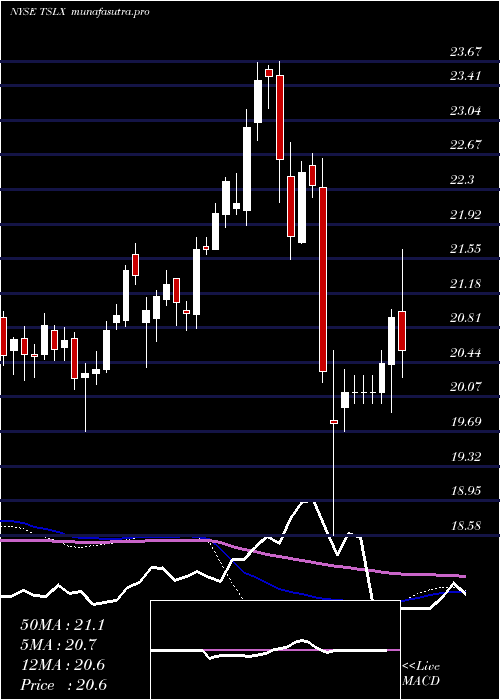The width and height of the screenshot is (500, 700).
Task: Click the 19.69 price label
Action: [x=466, y=422]
